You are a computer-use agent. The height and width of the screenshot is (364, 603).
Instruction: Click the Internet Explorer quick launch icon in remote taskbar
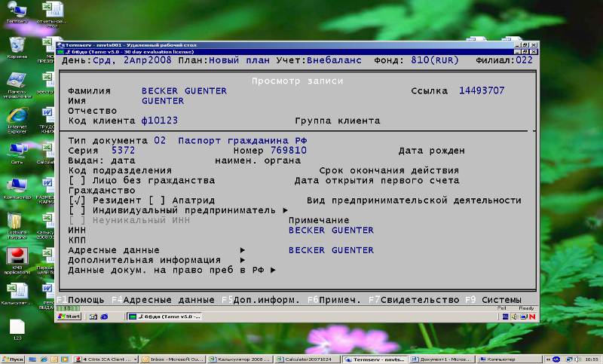pyautogui.click(x=104, y=317)
